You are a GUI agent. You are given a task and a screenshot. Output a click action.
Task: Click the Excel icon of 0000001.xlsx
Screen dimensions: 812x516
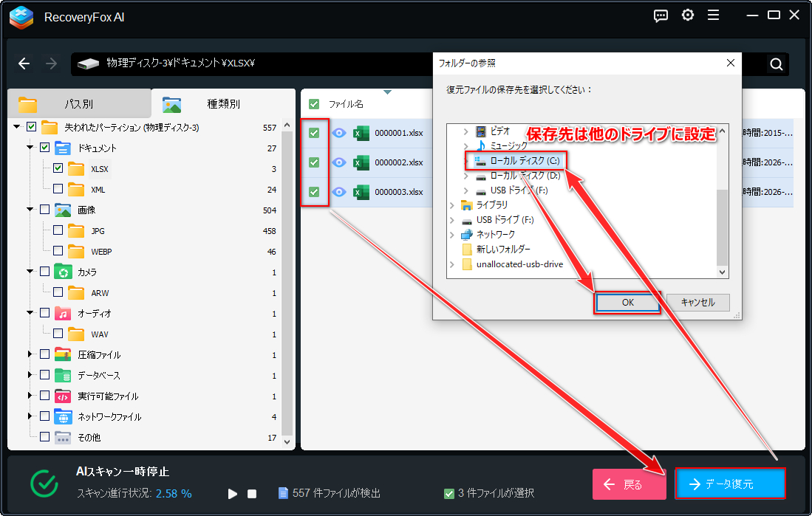(361, 133)
